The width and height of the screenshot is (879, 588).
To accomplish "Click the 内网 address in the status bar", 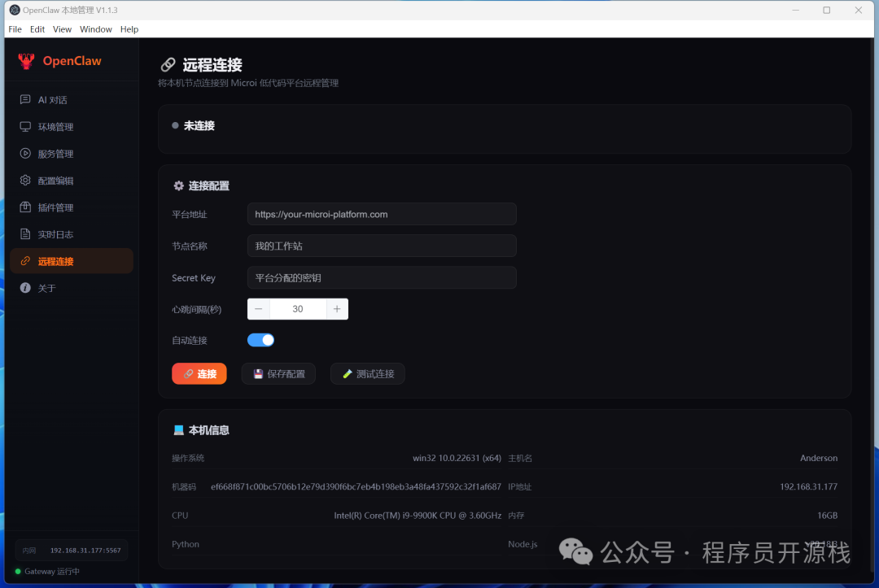I will tap(71, 550).
